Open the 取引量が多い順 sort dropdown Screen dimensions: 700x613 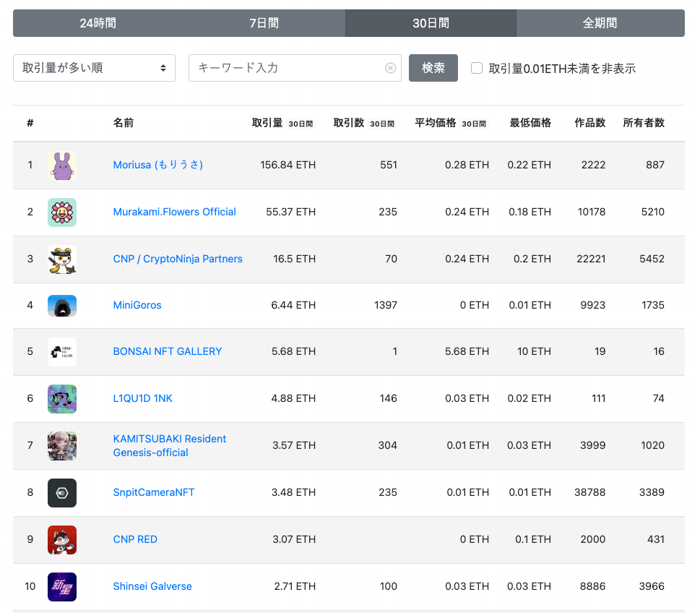point(94,68)
